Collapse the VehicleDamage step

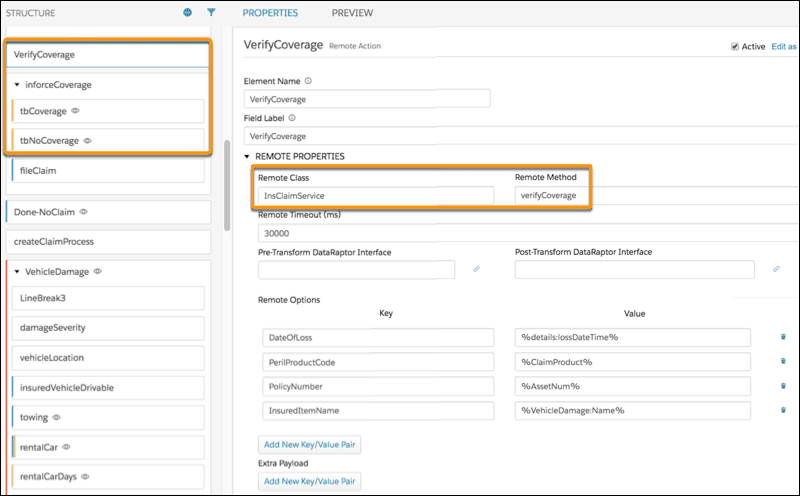[x=17, y=271]
